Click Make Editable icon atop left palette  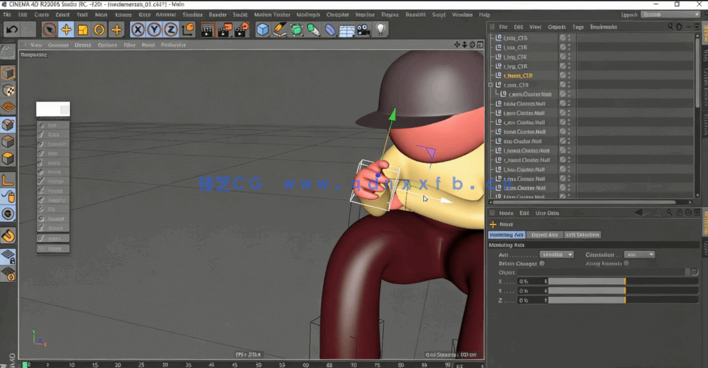pyautogui.click(x=8, y=51)
